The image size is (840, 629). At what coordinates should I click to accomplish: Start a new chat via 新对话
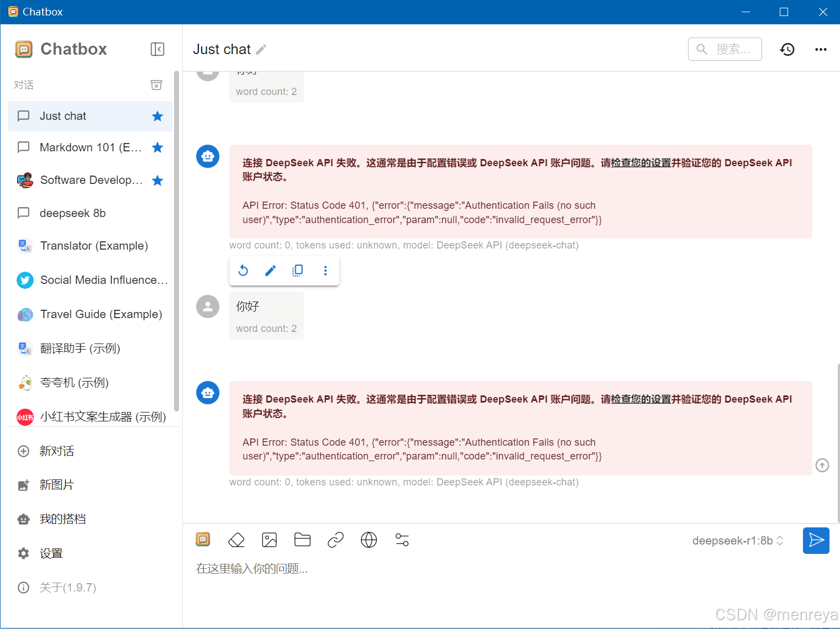pos(90,451)
